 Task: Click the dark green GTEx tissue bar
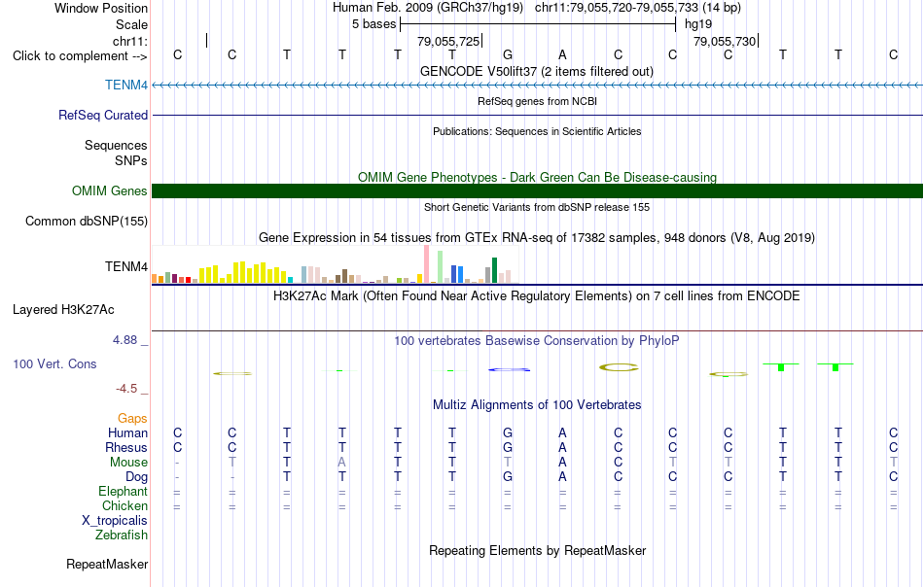494,270
